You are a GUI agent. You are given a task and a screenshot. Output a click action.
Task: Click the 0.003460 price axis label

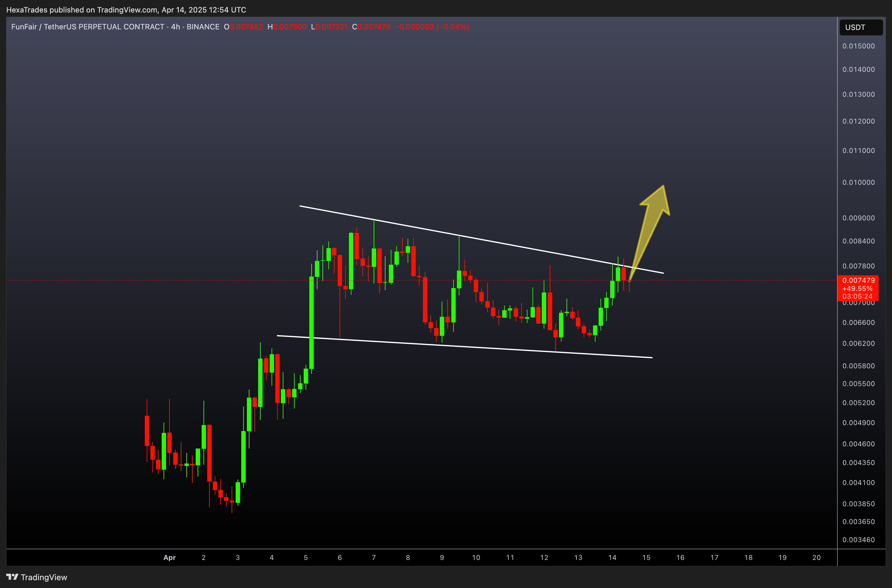858,540
